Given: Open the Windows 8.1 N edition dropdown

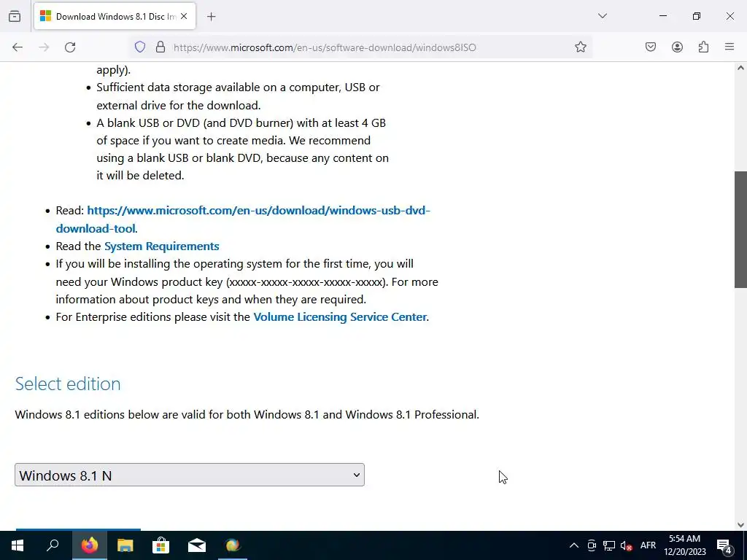Looking at the screenshot, I should (x=190, y=475).
